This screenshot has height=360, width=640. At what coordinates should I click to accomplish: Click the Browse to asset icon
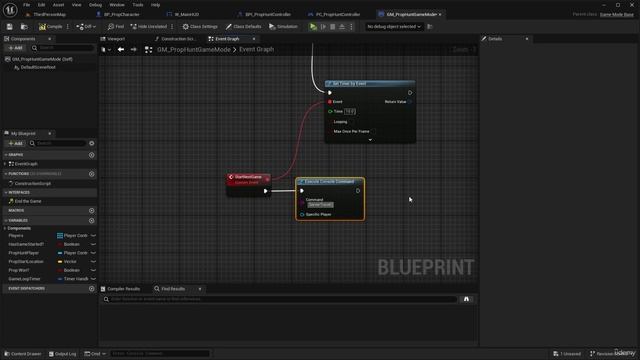point(24,27)
